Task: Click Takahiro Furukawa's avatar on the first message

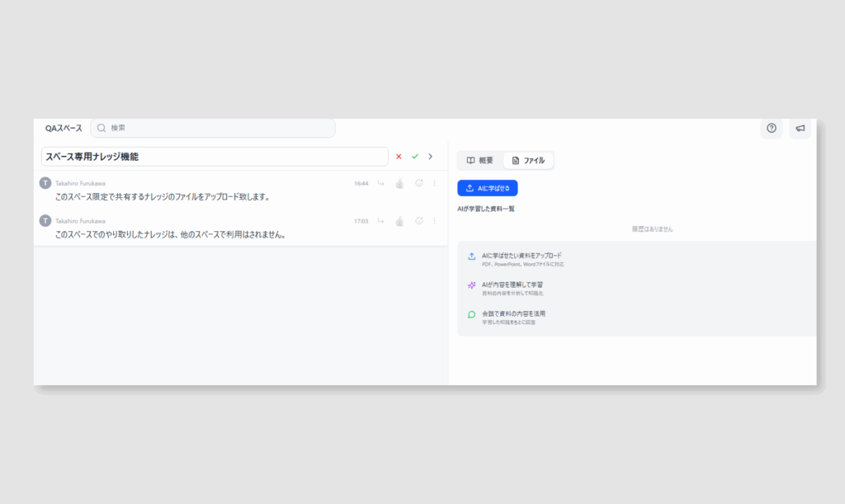Action: pos(45,183)
